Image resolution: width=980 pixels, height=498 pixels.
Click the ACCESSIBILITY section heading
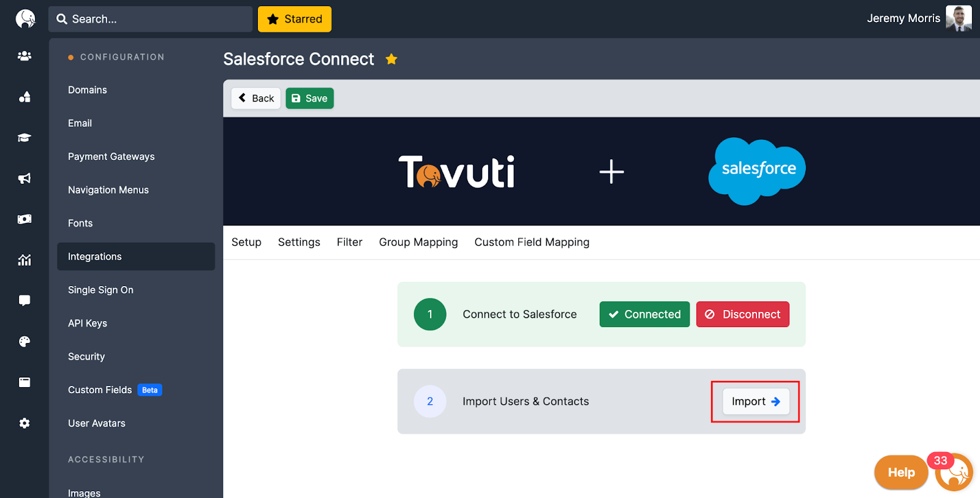[106, 459]
